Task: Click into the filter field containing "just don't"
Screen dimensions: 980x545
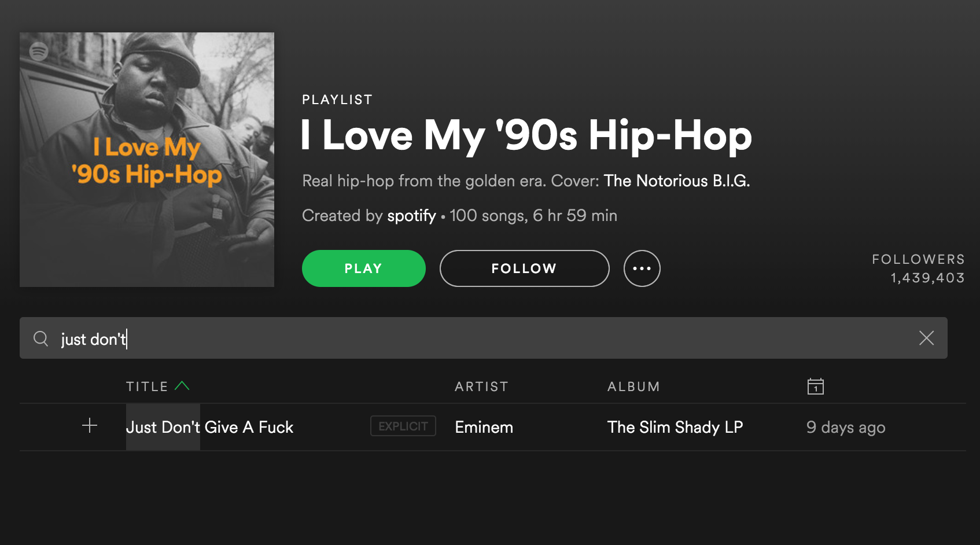Action: [463, 338]
